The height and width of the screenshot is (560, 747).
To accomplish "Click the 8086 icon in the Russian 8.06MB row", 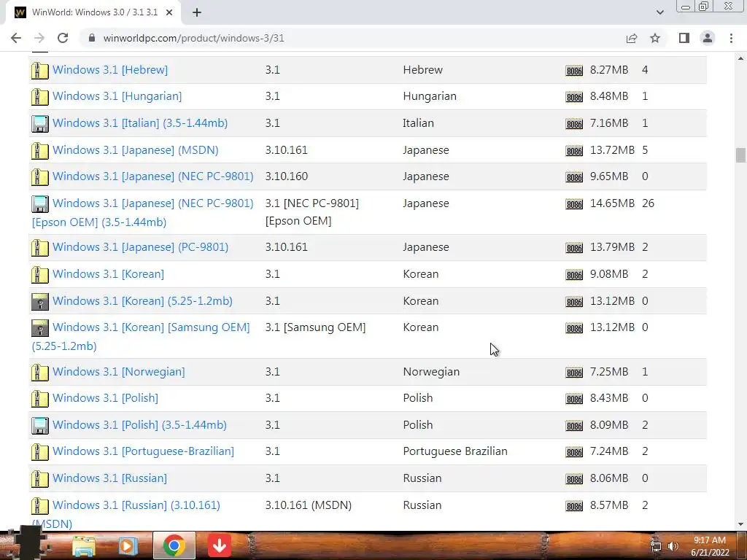I will pyautogui.click(x=574, y=480).
